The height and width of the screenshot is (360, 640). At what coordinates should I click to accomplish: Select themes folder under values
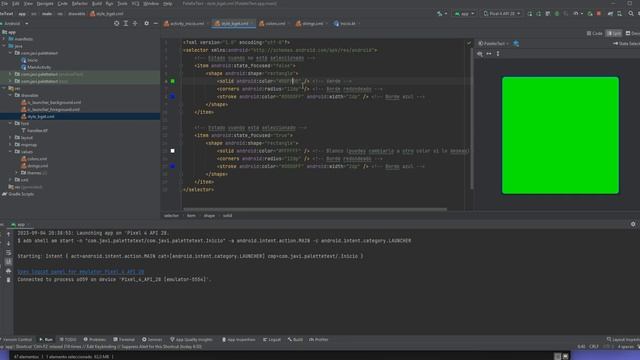(34, 173)
